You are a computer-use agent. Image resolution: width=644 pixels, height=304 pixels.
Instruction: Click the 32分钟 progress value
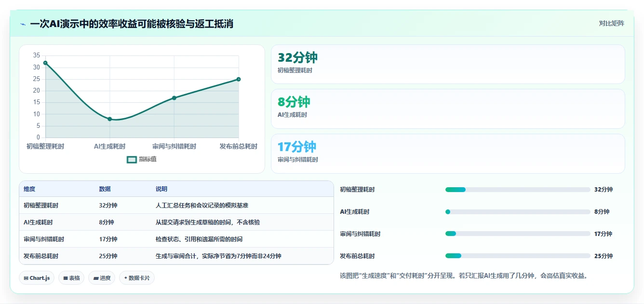tap(604, 190)
